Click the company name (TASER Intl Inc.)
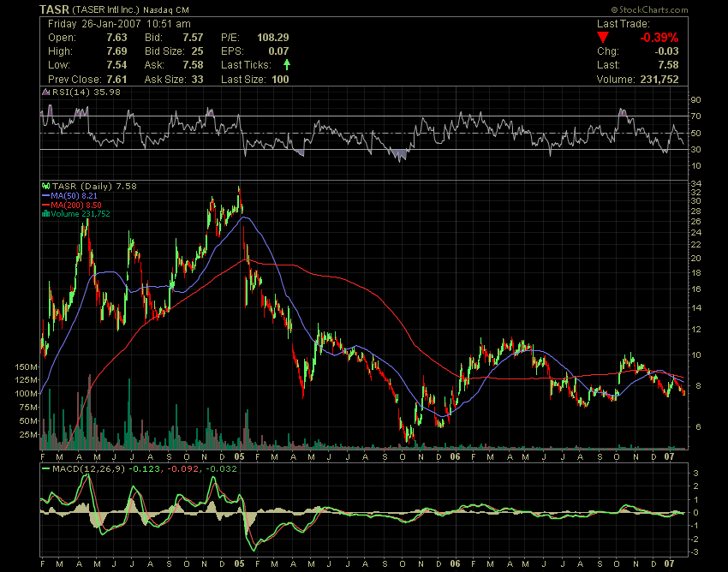The width and height of the screenshot is (728, 572). (x=105, y=9)
